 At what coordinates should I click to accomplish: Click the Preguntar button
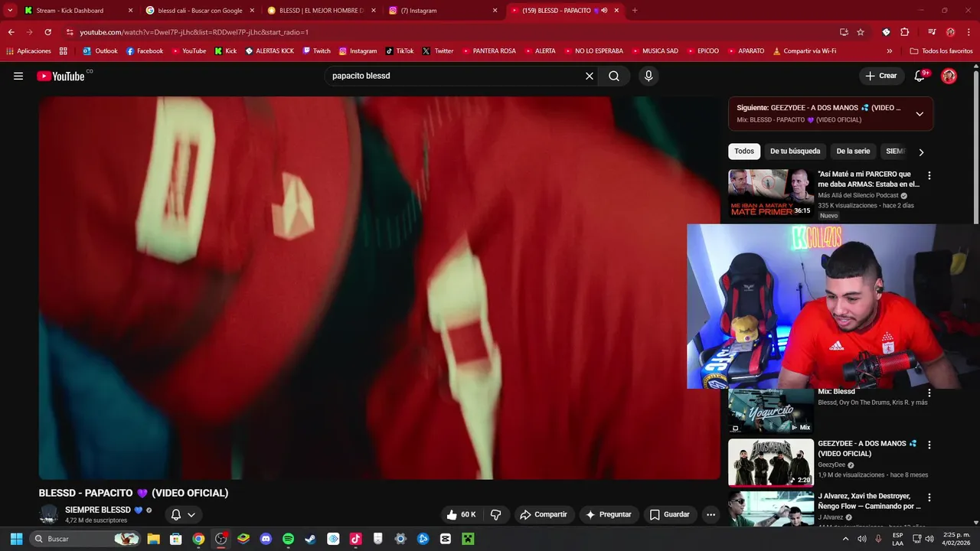(x=609, y=514)
